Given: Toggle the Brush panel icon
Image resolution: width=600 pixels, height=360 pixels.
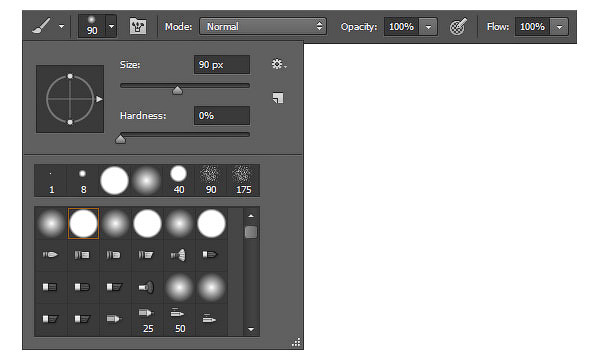Looking at the screenshot, I should click(138, 26).
